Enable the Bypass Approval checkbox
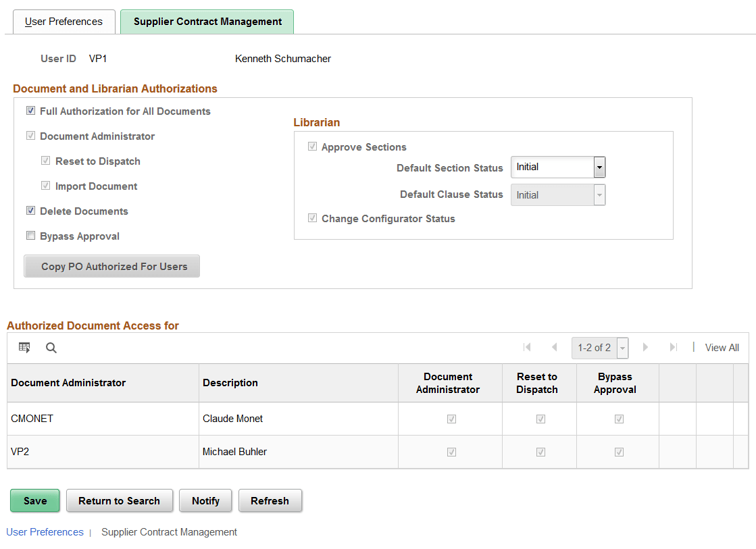The height and width of the screenshot is (549, 756). point(30,236)
